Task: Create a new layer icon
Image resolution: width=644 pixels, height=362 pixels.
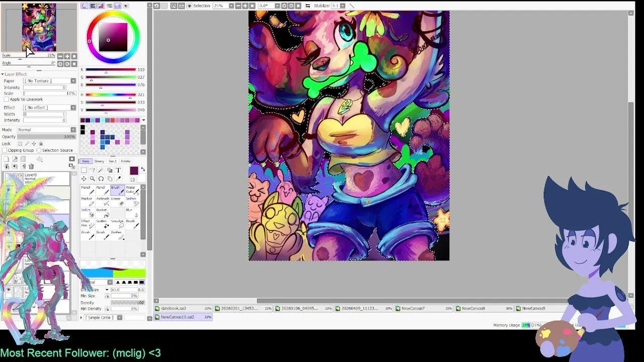Action: (x=7, y=159)
